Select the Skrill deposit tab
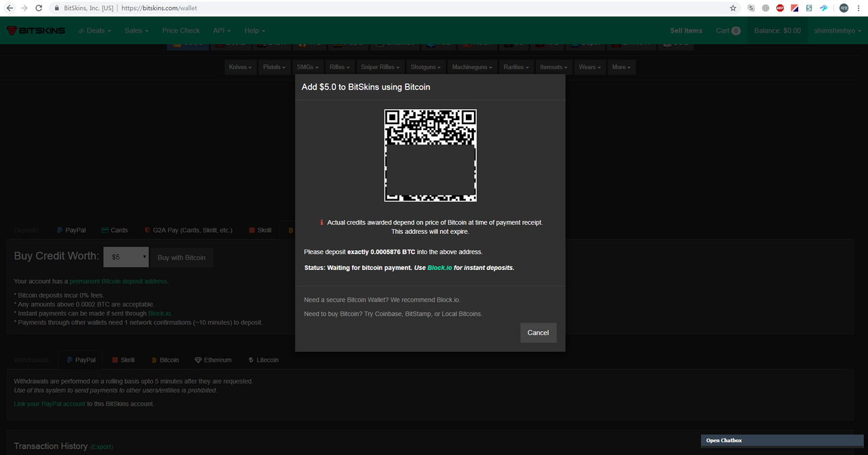This screenshot has width=868, height=455. point(260,230)
